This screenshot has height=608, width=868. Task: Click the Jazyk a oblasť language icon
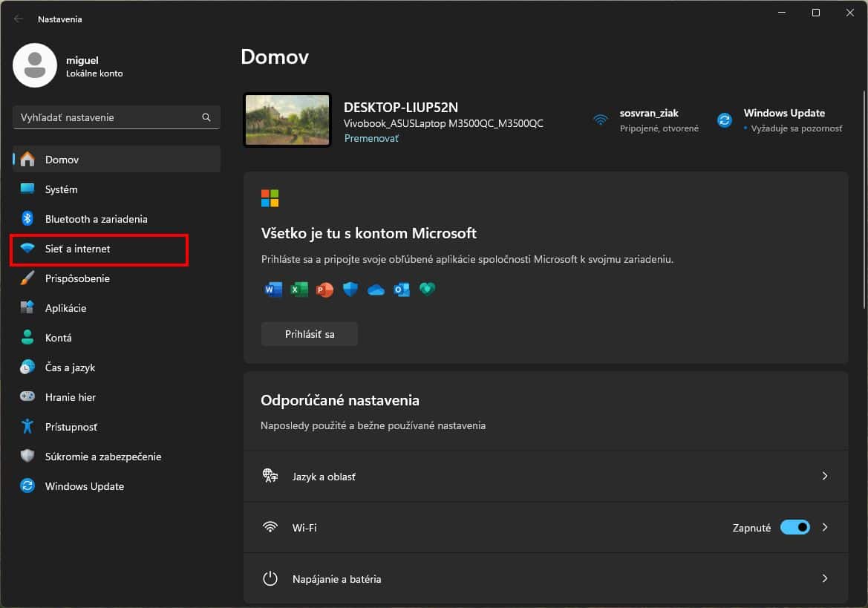click(270, 476)
